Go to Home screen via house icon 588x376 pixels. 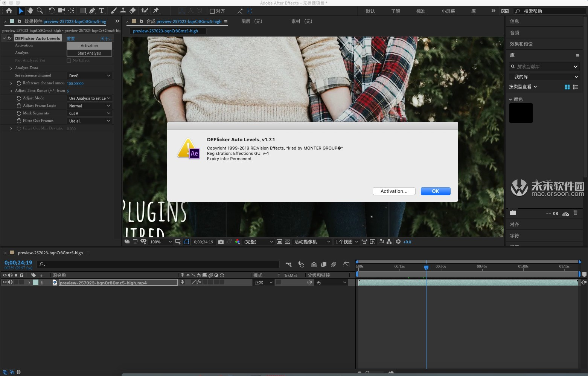click(9, 11)
